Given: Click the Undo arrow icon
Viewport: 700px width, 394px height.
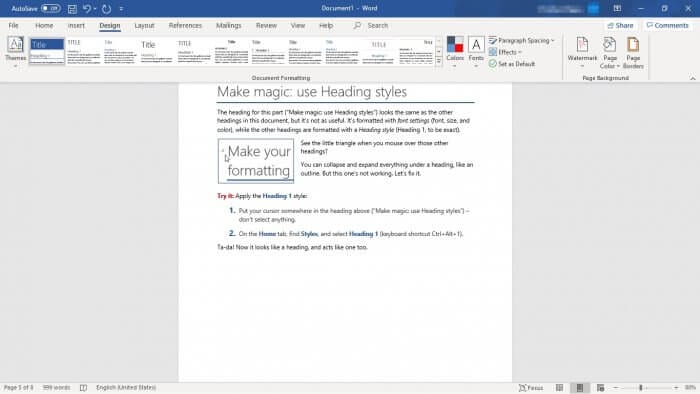Looking at the screenshot, I should point(87,8).
